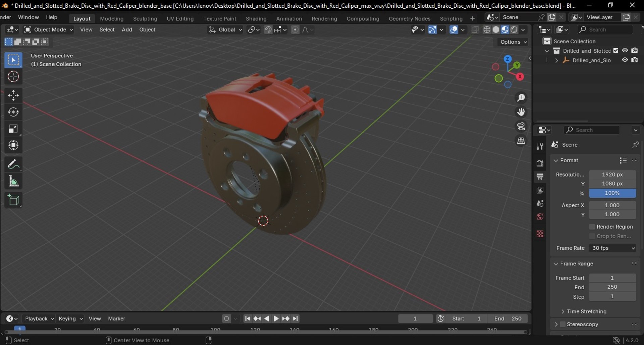Click the current frame field in timeline
644x345 pixels.
pos(415,318)
